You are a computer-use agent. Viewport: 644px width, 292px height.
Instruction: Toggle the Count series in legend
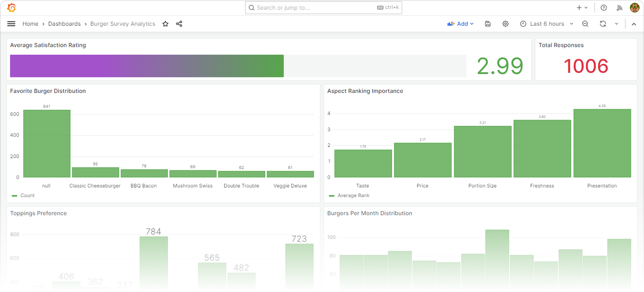[x=27, y=195]
